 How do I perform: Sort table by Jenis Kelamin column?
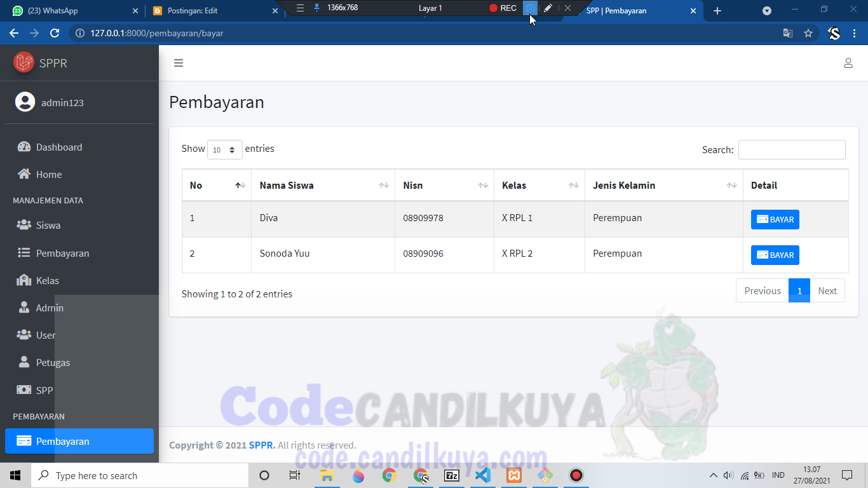(664, 186)
